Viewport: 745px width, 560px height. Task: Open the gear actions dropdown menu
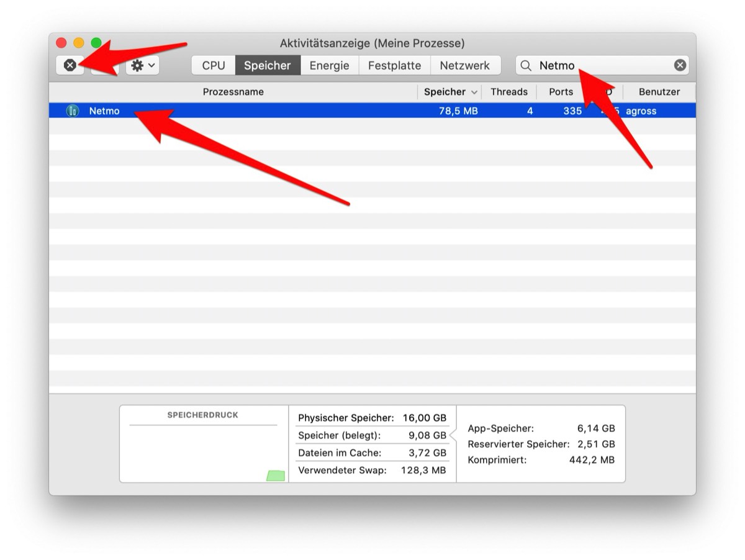coord(143,65)
